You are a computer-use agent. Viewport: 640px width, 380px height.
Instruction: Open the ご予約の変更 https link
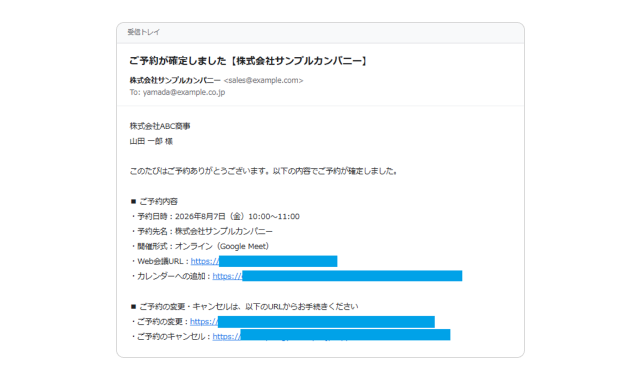pos(204,322)
